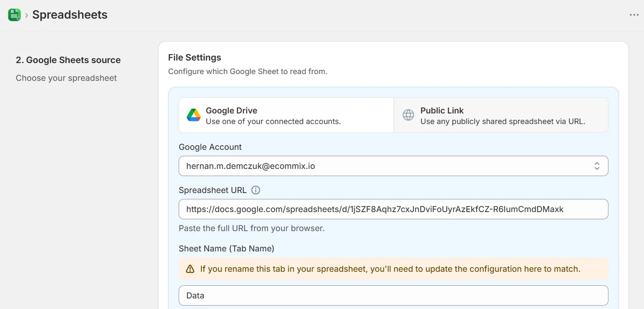The height and width of the screenshot is (309, 644).
Task: Click the green Spreadsheets app icon
Action: pos(14,15)
